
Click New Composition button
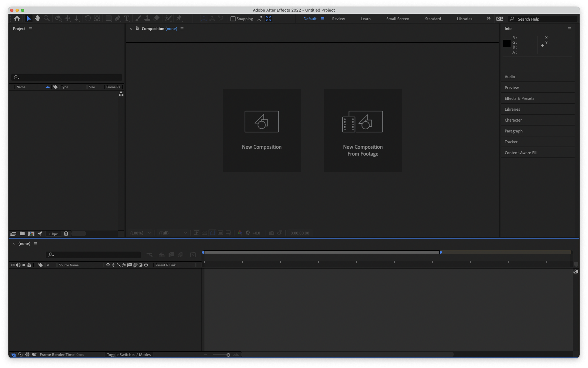point(262,130)
